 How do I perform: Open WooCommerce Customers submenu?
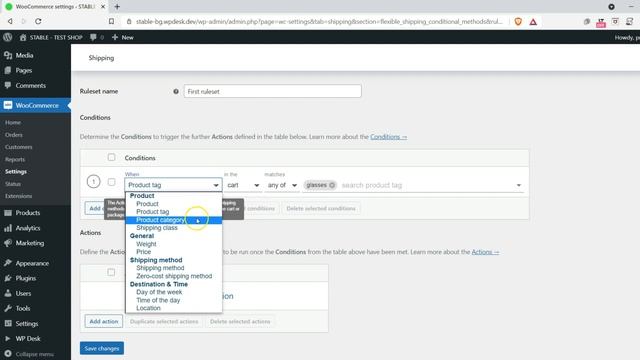(18, 147)
